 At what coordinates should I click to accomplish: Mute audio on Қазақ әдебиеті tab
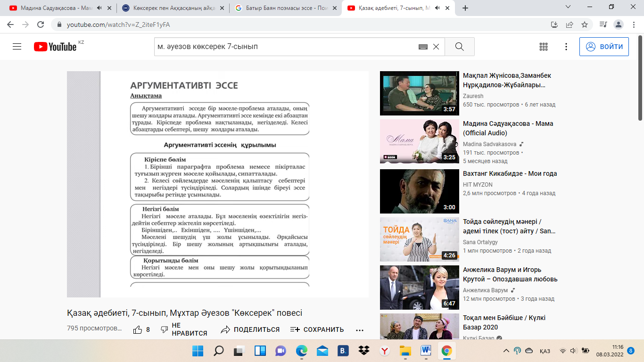pyautogui.click(x=437, y=8)
